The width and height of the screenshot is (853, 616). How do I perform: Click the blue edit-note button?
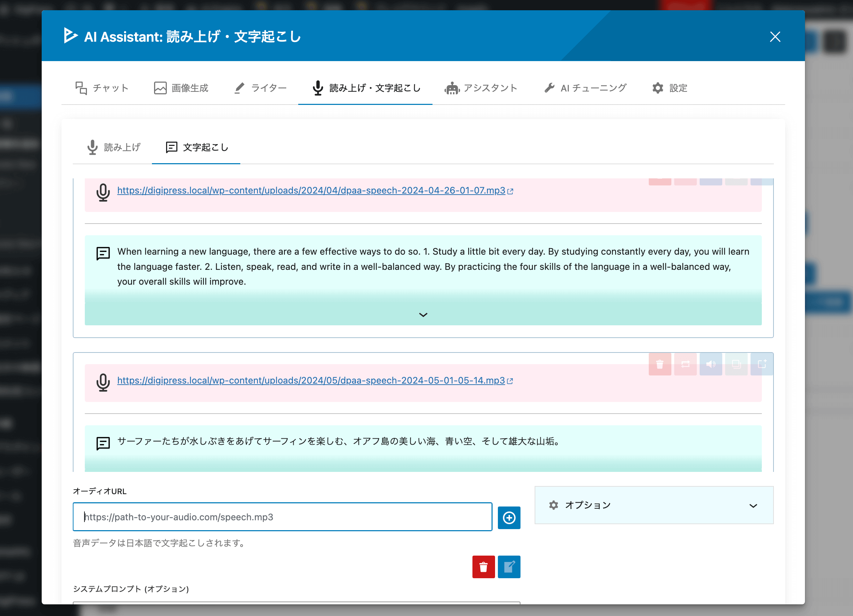pyautogui.click(x=509, y=567)
